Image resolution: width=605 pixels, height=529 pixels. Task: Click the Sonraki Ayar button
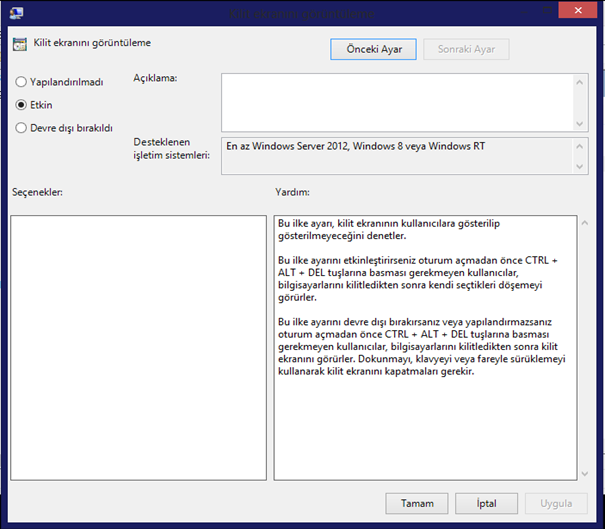tap(466, 49)
